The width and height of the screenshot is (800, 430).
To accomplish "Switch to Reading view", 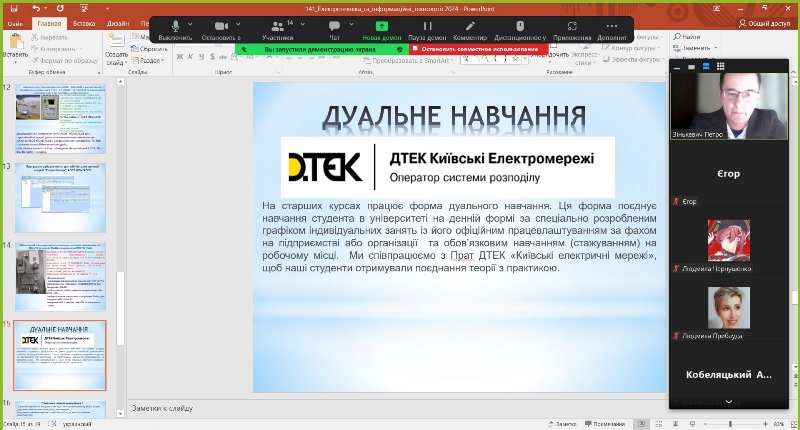I will coord(676,424).
